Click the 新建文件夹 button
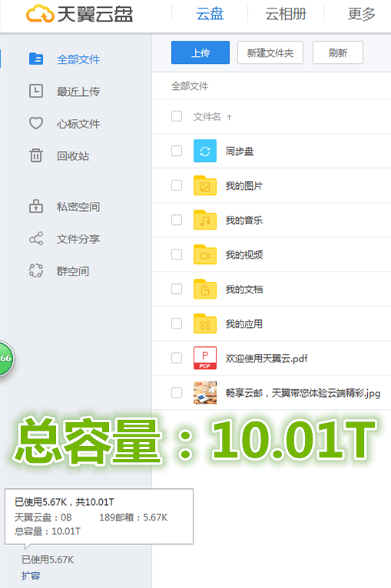The height and width of the screenshot is (588, 391). [x=270, y=52]
